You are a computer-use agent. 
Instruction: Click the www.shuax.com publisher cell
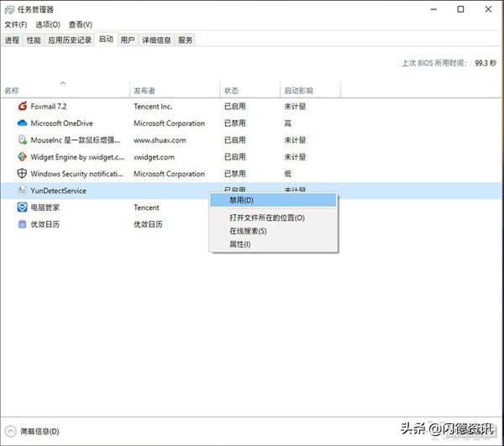(160, 140)
